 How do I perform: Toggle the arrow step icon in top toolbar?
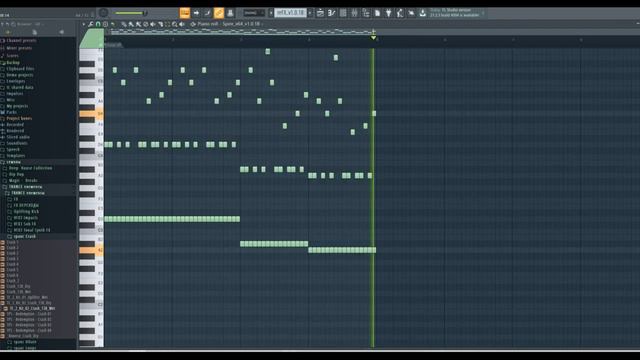196,13
